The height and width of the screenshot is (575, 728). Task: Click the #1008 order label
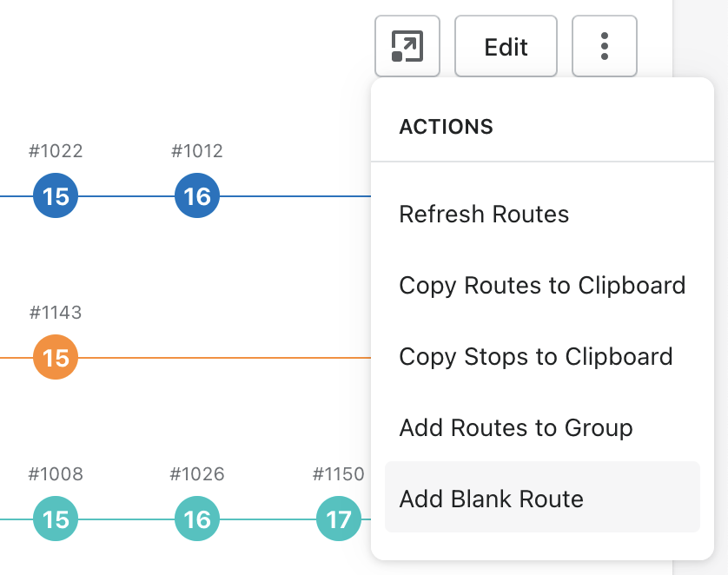(x=56, y=474)
